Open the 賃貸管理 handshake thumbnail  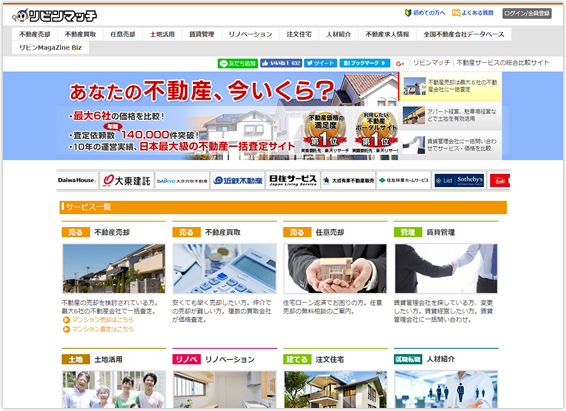pos(446,268)
